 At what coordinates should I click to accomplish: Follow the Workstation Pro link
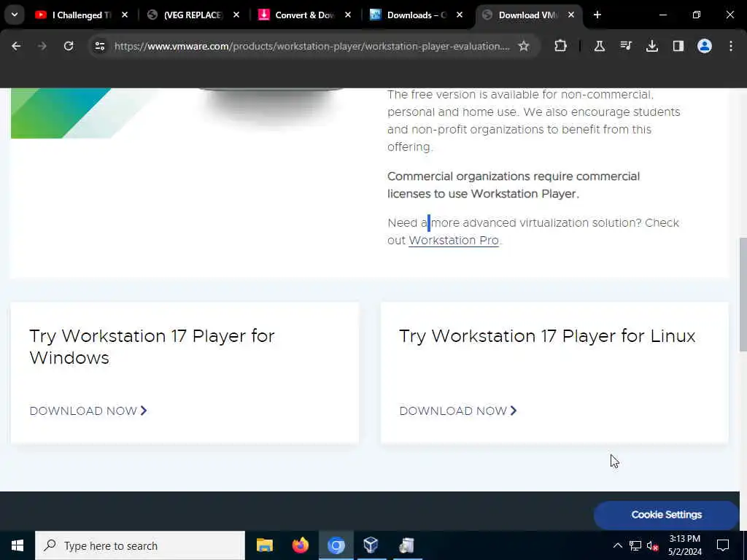(454, 240)
